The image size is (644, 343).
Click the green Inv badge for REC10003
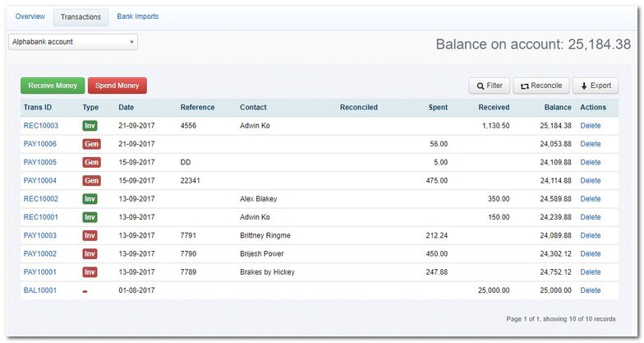click(90, 126)
